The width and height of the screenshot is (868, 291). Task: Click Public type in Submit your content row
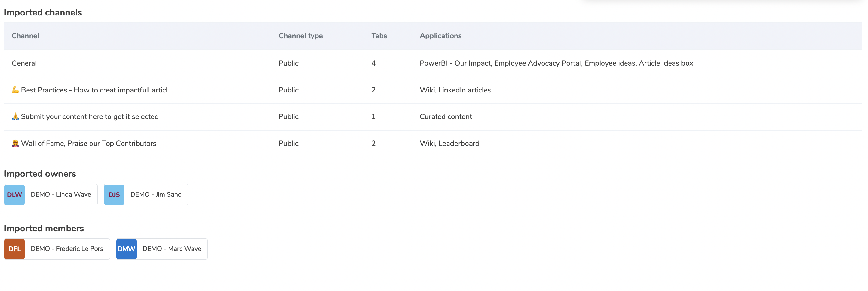(288, 116)
